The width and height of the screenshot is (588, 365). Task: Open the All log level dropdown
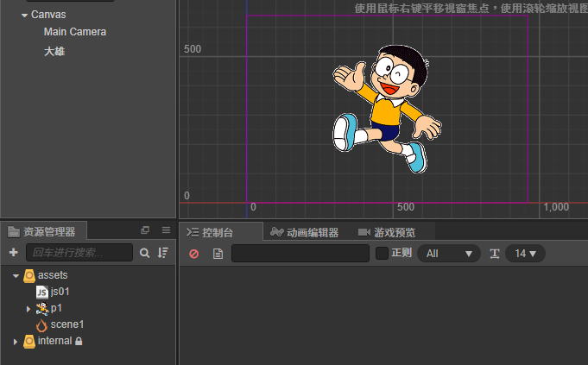449,254
